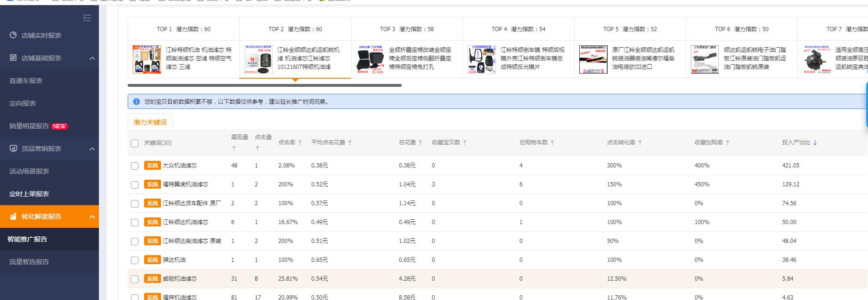868x300 pixels.
Task: Select TOP 1 product card 潜力指数 60
Action: [184, 48]
